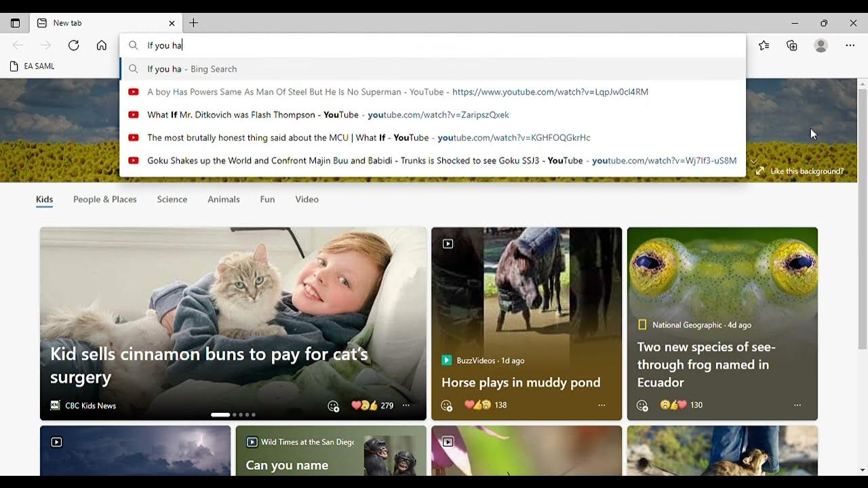Select the Kids feed tab
The width and height of the screenshot is (868, 488).
point(44,199)
